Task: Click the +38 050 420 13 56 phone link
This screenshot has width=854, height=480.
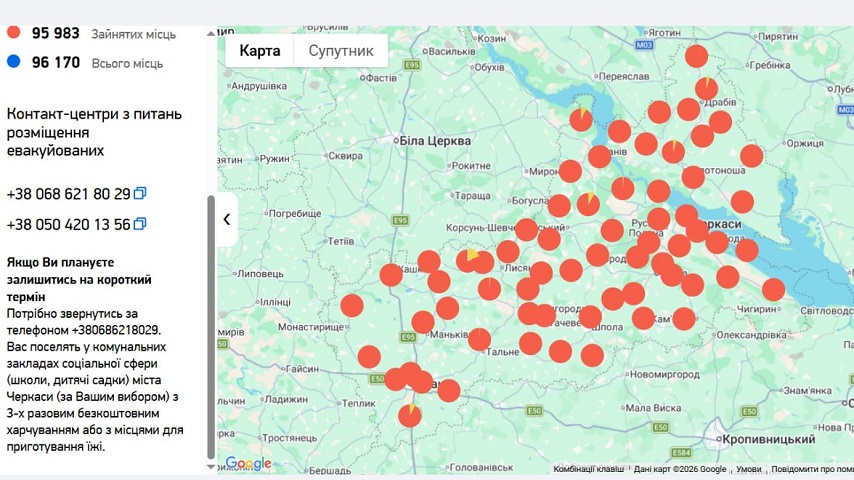Action: click(x=68, y=224)
